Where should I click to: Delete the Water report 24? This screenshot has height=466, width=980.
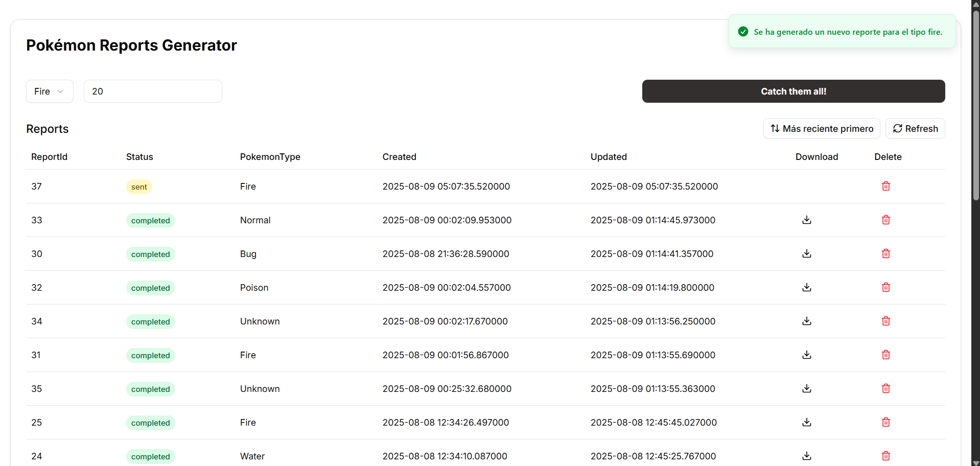pyautogui.click(x=885, y=456)
